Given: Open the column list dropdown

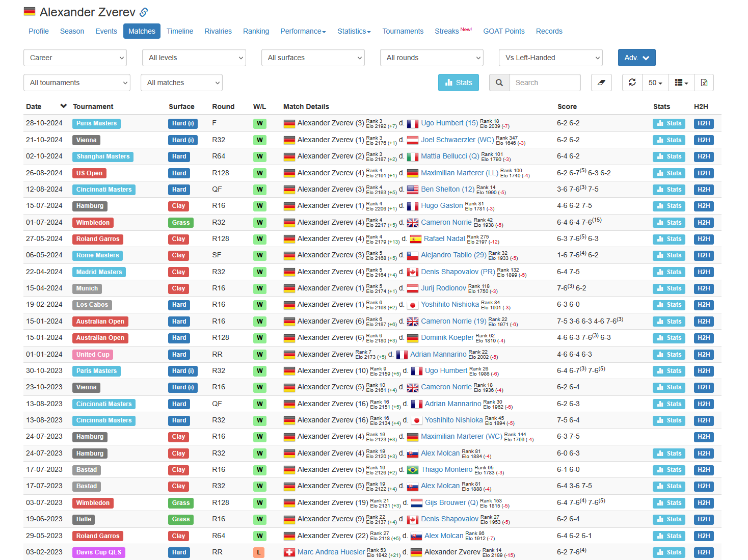Looking at the screenshot, I should (681, 83).
